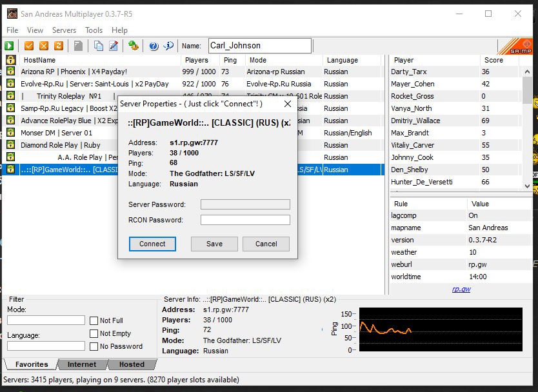The image size is (538, 392).
Task: Open the settings gear-and-arrow toolbar icon
Action: (134, 46)
